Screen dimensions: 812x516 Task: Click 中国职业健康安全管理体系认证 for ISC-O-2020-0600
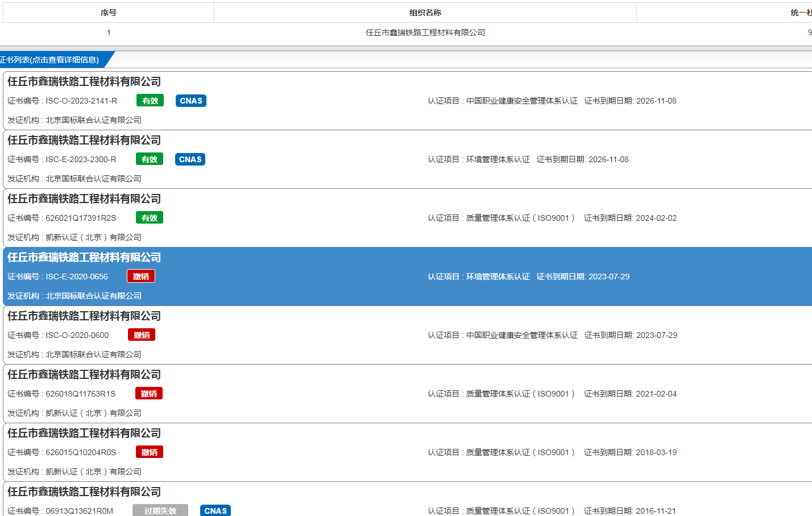pos(522,335)
